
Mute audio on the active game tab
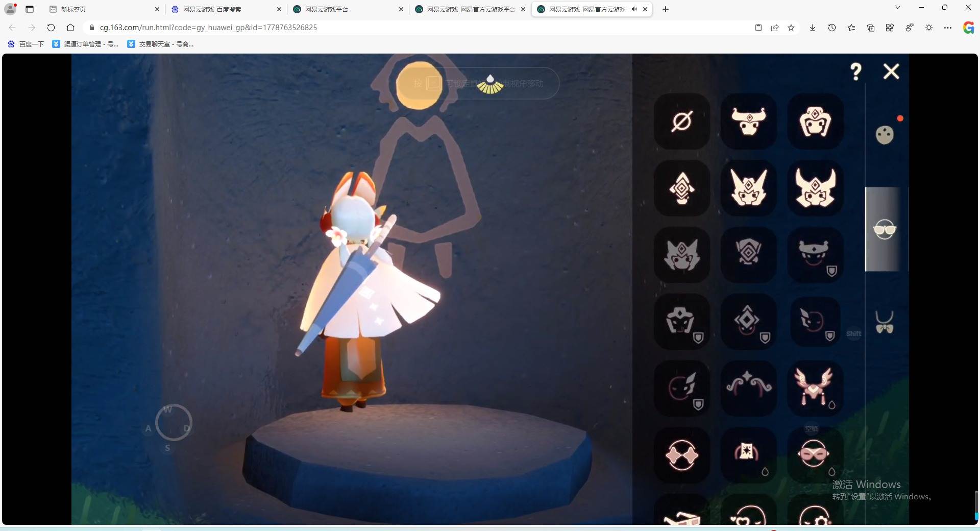[x=634, y=9]
